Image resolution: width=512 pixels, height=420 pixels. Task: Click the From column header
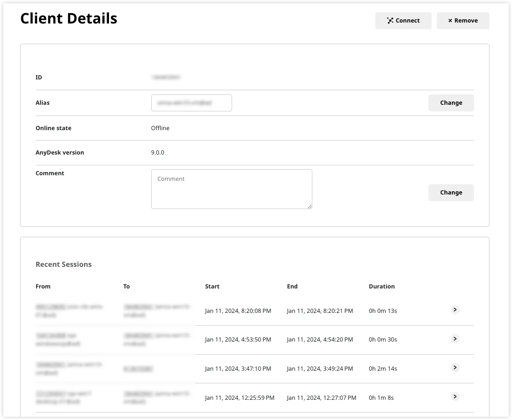coord(43,287)
